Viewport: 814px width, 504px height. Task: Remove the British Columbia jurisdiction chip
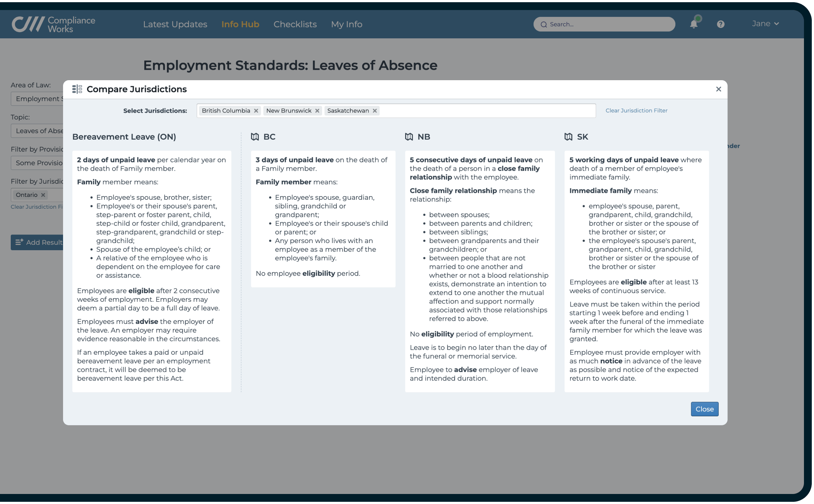point(256,111)
